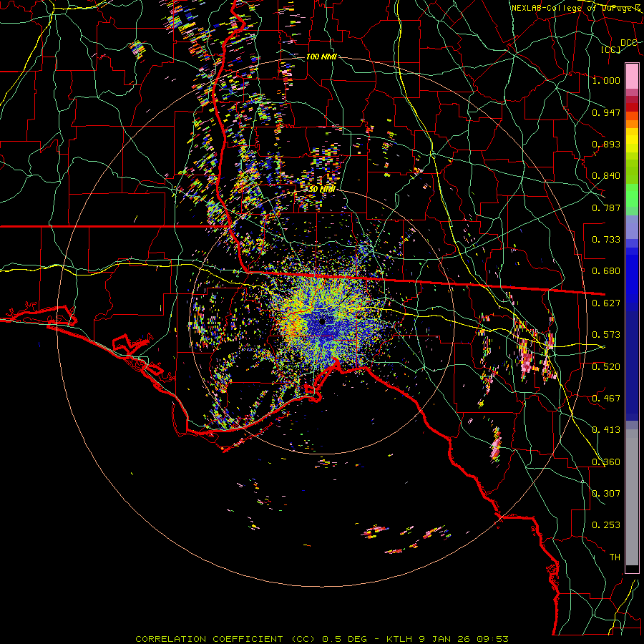Select the "[CC]" legend unit label
This screenshot has width=644, height=644.
click(x=611, y=49)
